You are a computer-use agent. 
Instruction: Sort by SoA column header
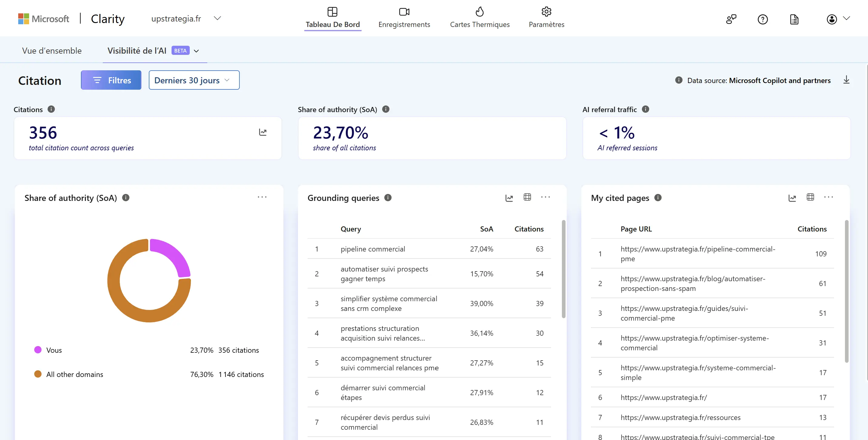486,229
